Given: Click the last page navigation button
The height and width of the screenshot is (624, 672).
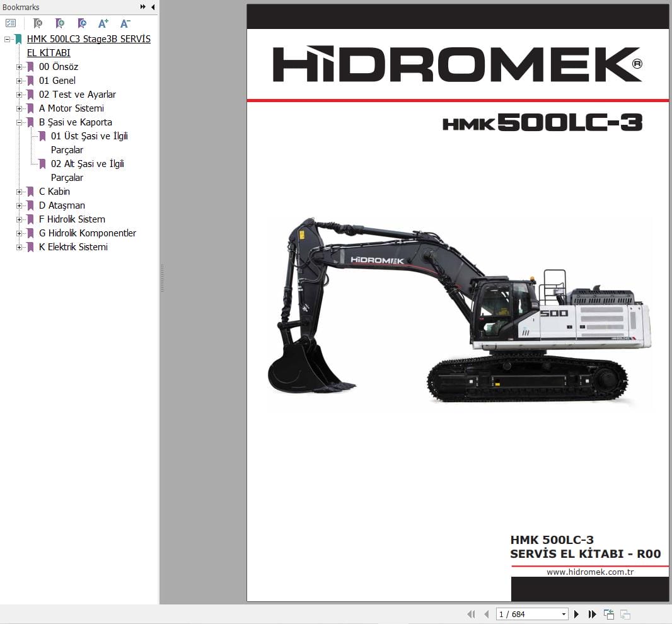Looking at the screenshot, I should tap(592, 613).
